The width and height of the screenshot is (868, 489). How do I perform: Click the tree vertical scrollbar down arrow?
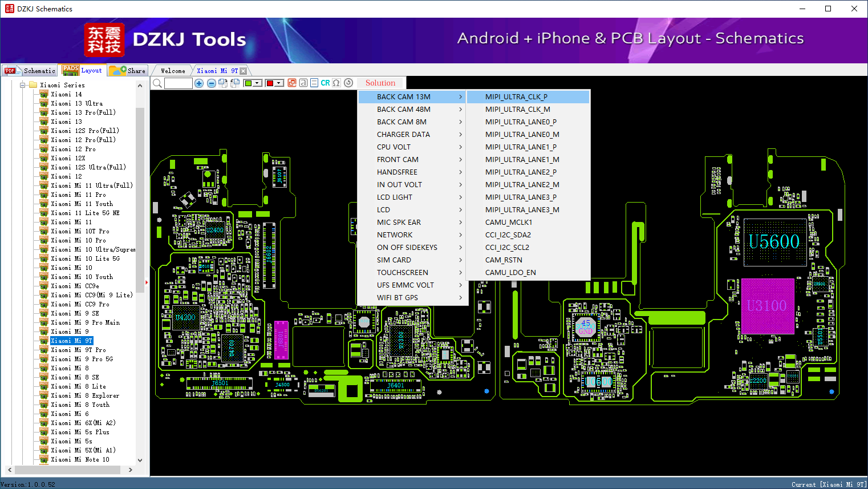click(x=140, y=460)
